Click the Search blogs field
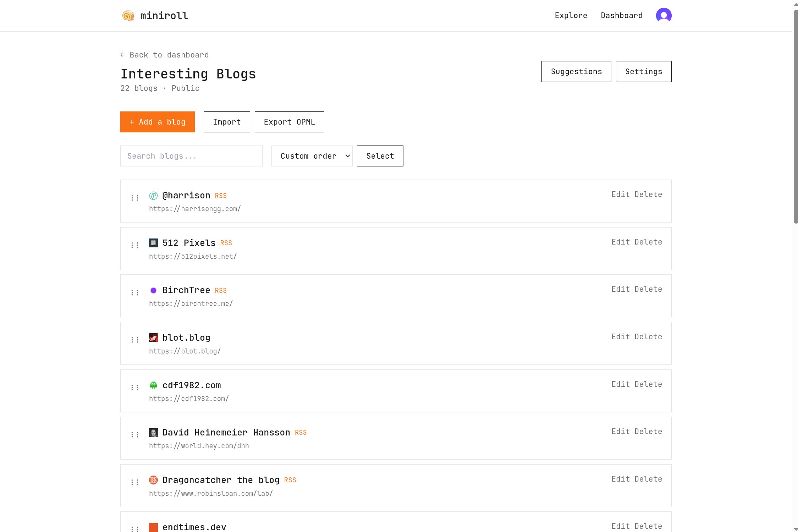Image resolution: width=798 pixels, height=532 pixels. [191, 156]
